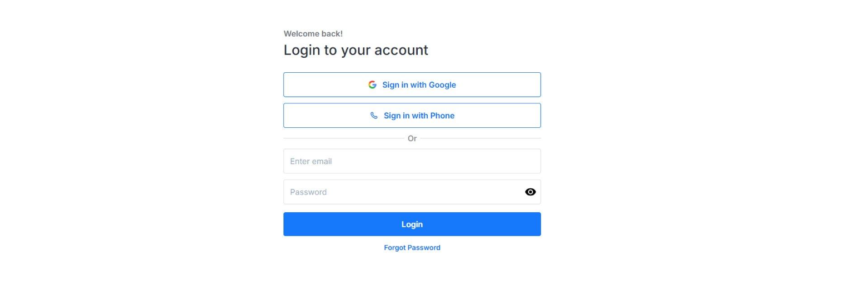This screenshot has width=868, height=289.
Task: Click the "Sign in with Phone" label text
Action: coord(419,116)
